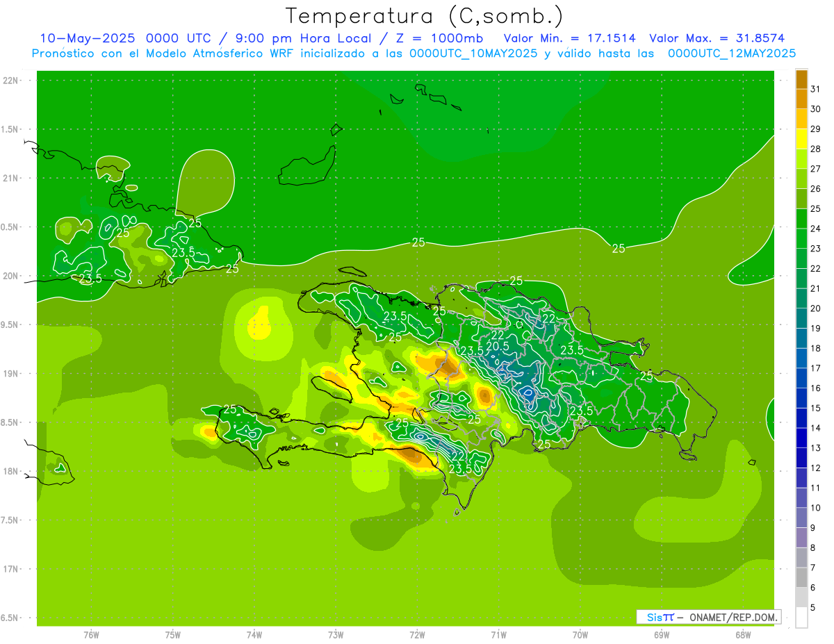Image resolution: width=834 pixels, height=644 pixels.
Task: Click the "5" color scale number
Action: pyautogui.click(x=813, y=608)
